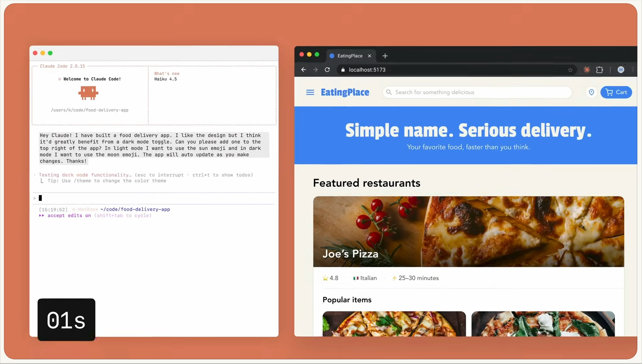642x364 pixels.
Task: Click the browser back arrow
Action: [x=304, y=70]
